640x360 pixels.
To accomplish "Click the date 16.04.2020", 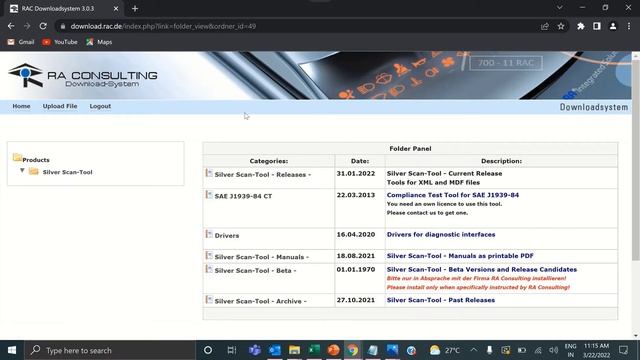I will tap(356, 235).
